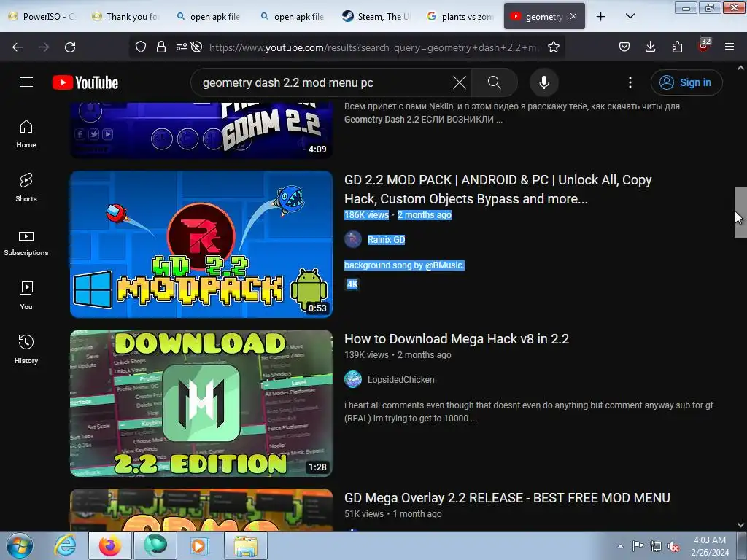Switch to Thank you for tab

pyautogui.click(x=127, y=17)
